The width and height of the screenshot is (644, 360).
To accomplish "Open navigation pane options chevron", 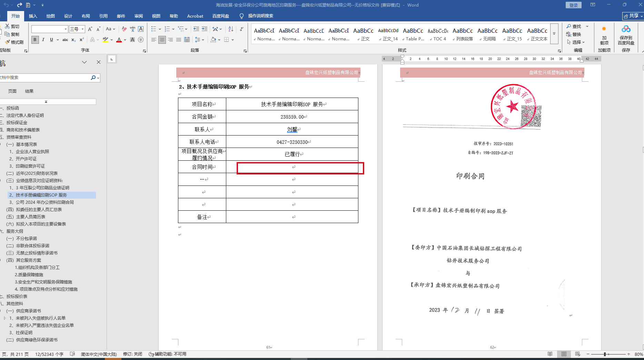I will 84,62.
